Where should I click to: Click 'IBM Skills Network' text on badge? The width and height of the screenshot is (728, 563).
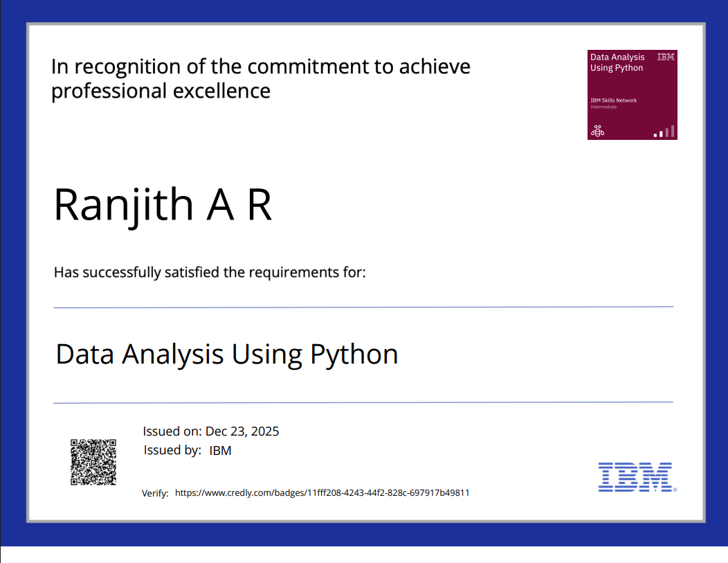[x=613, y=100]
